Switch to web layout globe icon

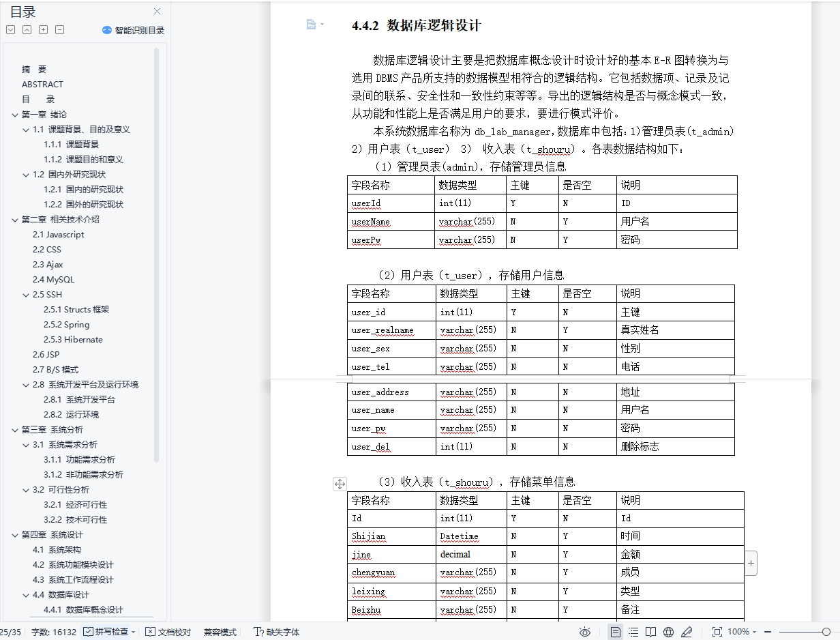669,632
